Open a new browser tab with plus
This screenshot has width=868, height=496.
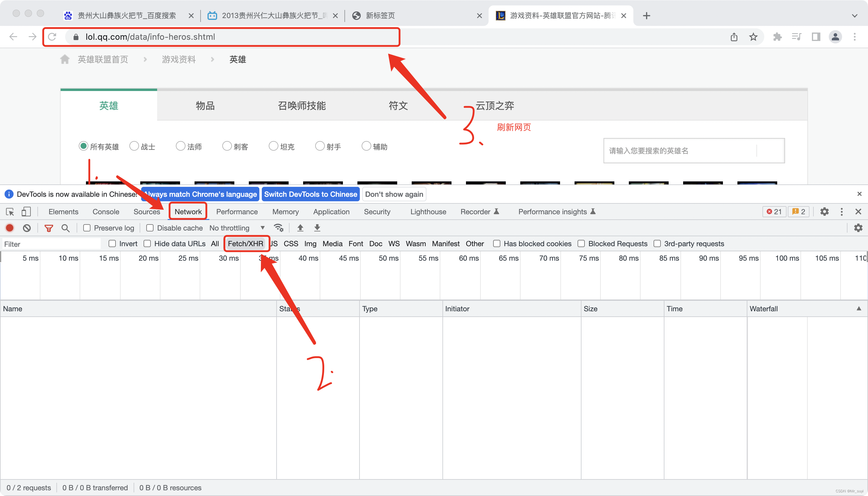click(x=646, y=16)
